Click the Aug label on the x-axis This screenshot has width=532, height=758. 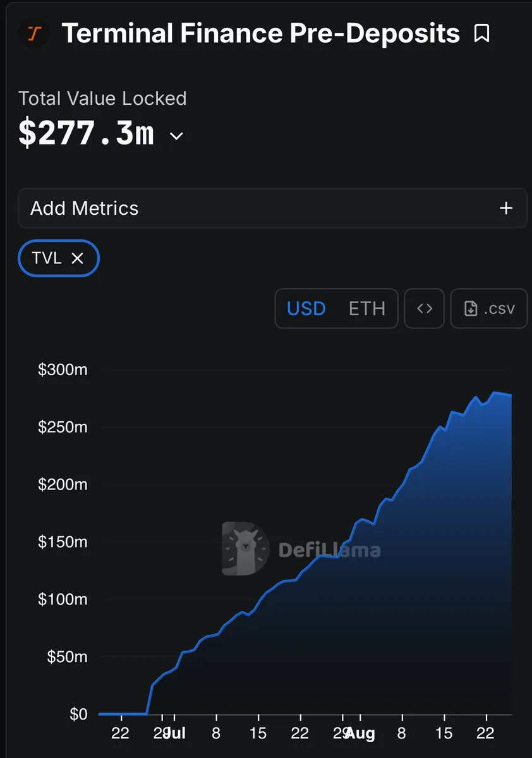360,733
